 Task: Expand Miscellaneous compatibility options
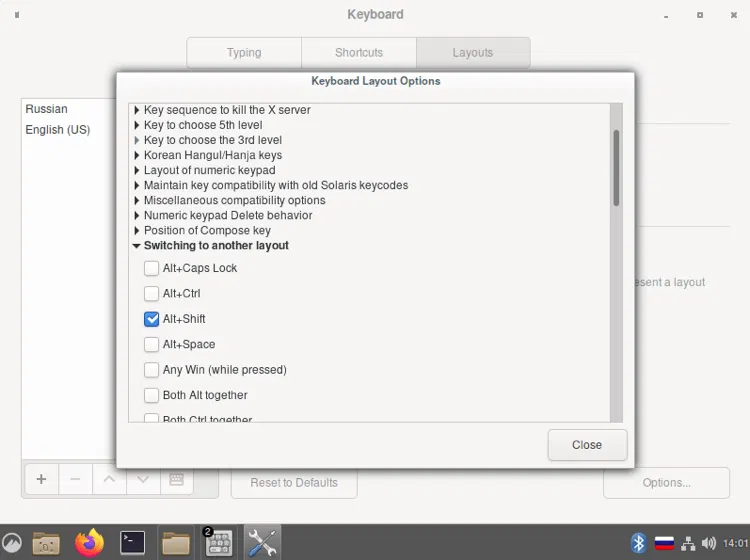137,200
